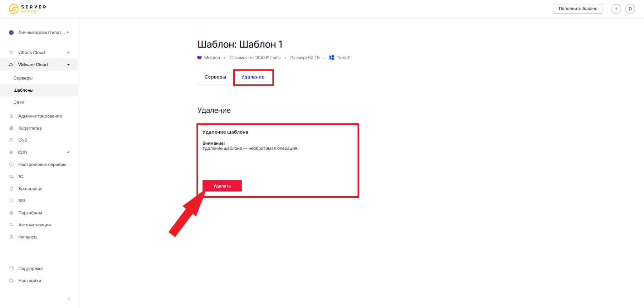
Task: Click the VMware Cloud cloud icon
Action: click(x=11, y=65)
